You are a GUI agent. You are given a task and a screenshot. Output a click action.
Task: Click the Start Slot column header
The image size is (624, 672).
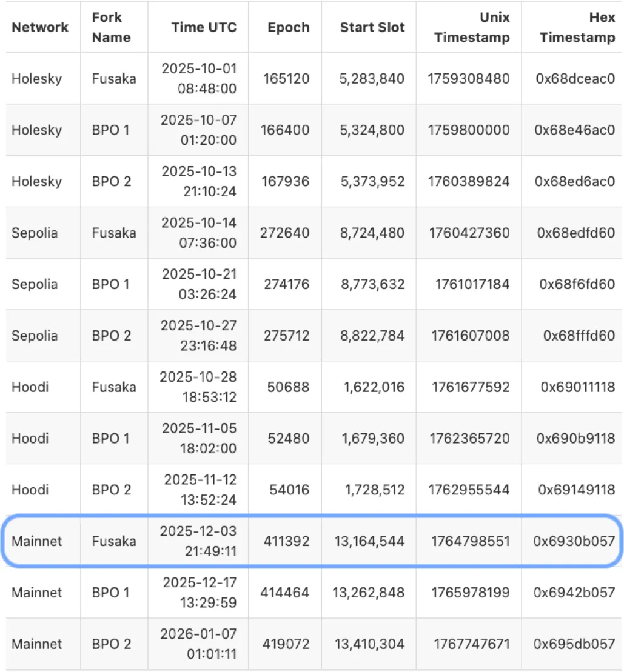372,27
